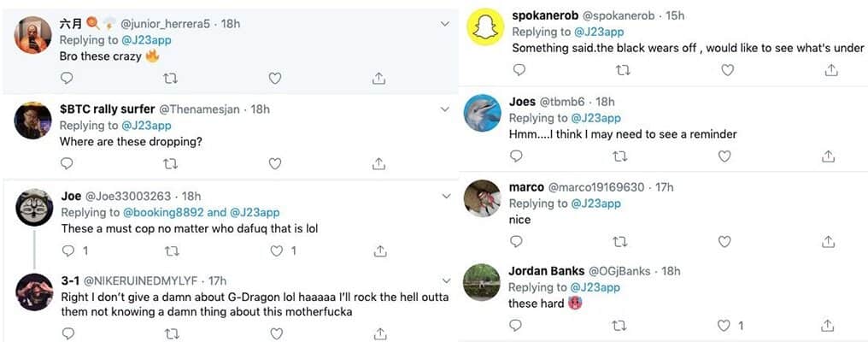Click the dolphin avatar of Joes
The width and height of the screenshot is (868, 342).
pyautogui.click(x=482, y=114)
